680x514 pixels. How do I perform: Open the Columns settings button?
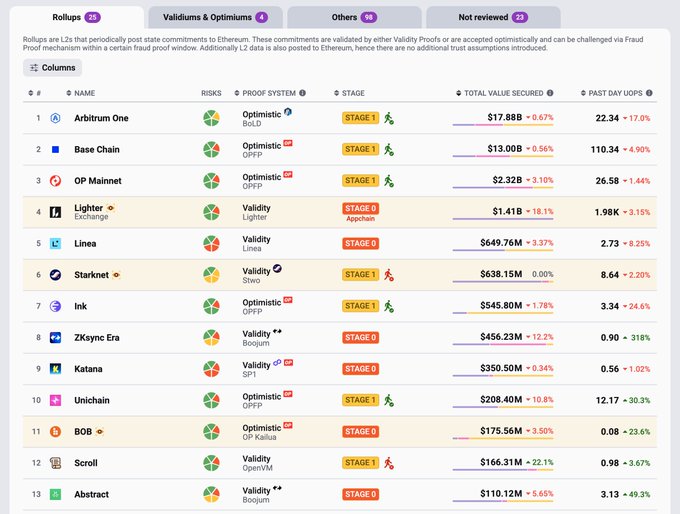(52, 67)
